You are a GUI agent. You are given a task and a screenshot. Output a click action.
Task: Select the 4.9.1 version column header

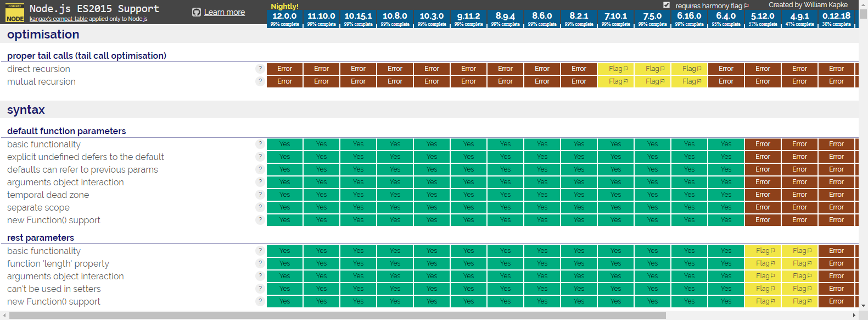point(799,19)
